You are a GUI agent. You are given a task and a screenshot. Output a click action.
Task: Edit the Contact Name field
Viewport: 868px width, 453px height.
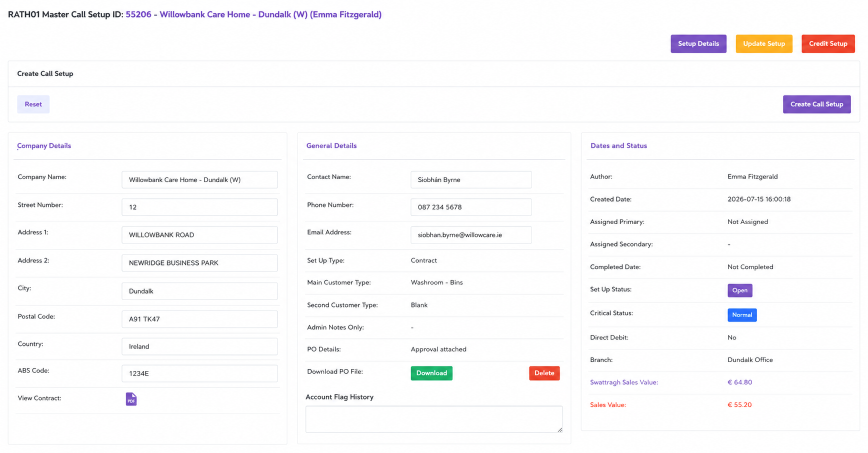click(471, 180)
